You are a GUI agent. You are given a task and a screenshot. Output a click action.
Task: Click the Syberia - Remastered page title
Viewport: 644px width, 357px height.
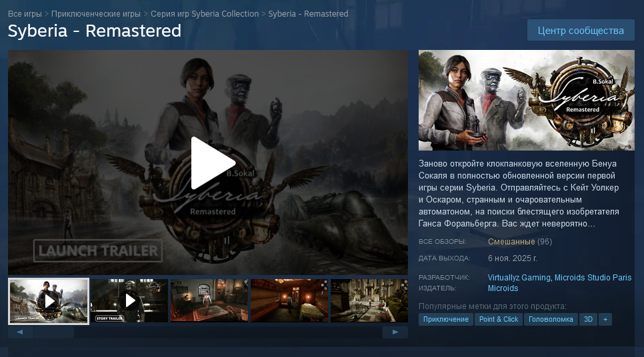95,31
